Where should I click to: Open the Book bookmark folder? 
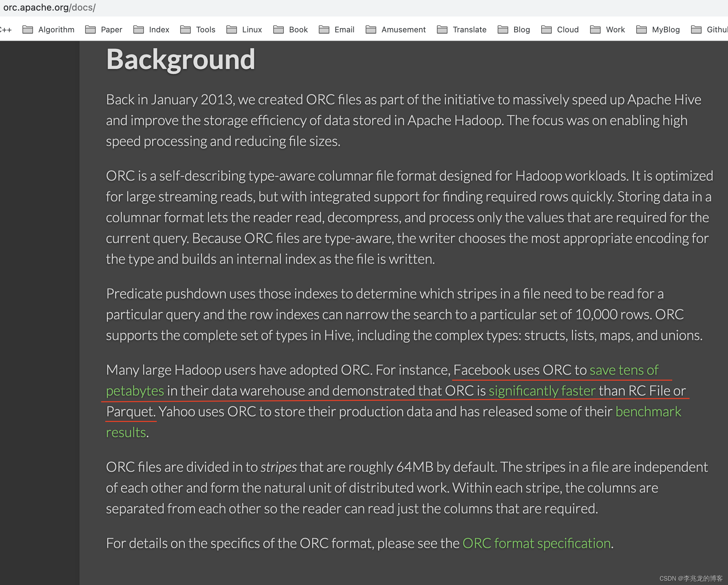[x=290, y=30]
